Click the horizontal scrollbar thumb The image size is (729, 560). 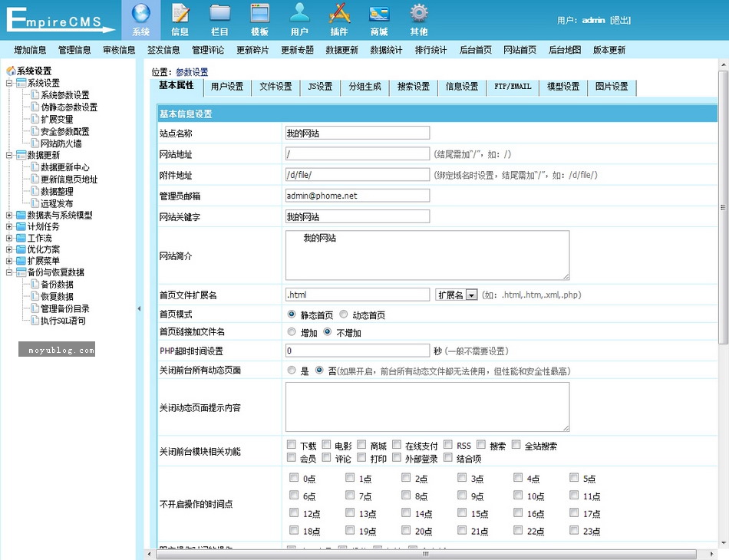point(425,554)
